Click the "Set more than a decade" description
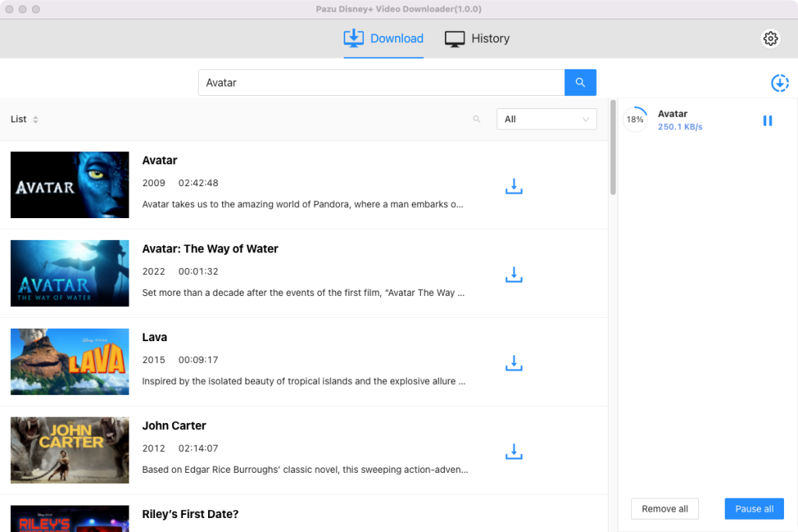Image resolution: width=798 pixels, height=532 pixels. (303, 293)
